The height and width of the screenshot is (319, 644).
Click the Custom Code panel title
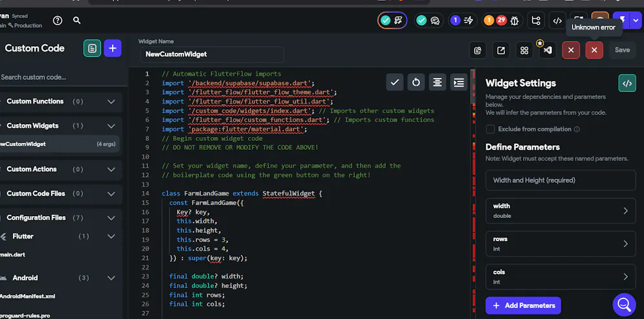coord(35,48)
